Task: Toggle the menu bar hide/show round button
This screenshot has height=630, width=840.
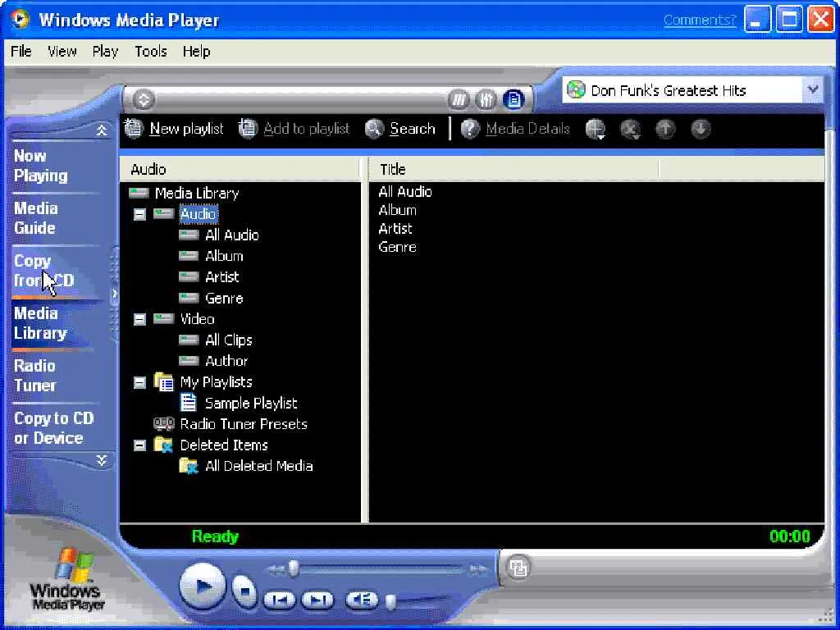Action: coord(144,99)
